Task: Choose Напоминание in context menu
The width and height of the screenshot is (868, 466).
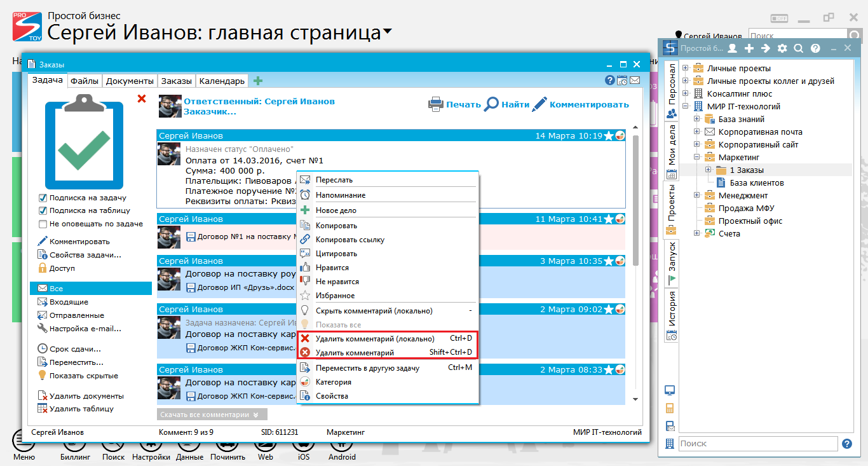Action: (387, 195)
